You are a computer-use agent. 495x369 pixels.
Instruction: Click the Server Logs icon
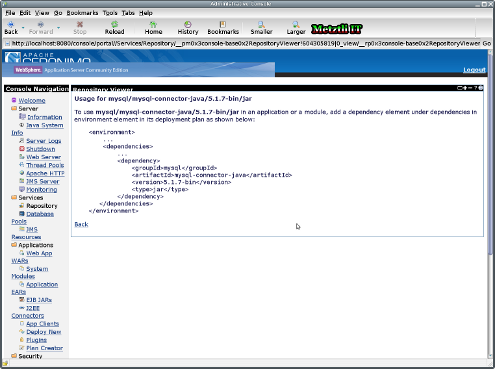tap(22, 140)
